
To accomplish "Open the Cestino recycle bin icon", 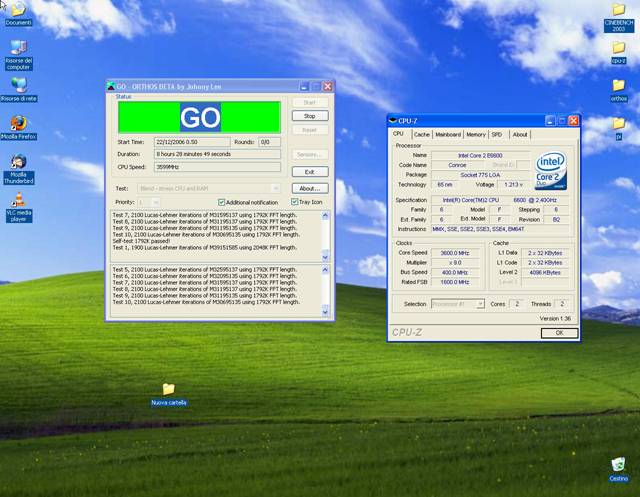I will click(x=618, y=465).
